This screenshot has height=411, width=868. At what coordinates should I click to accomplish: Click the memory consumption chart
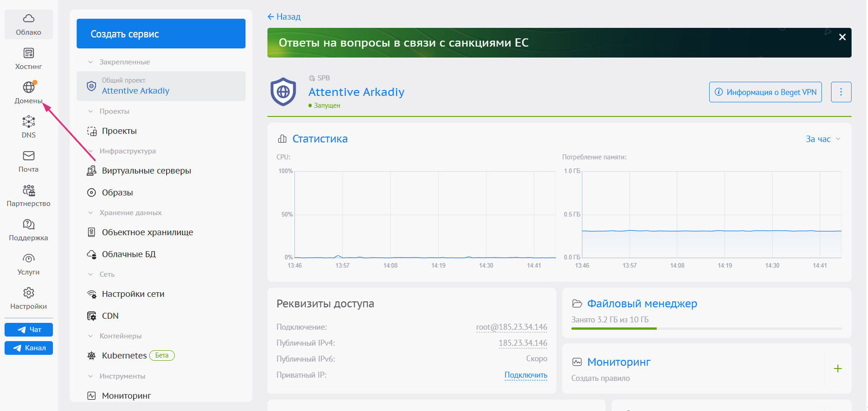711,215
